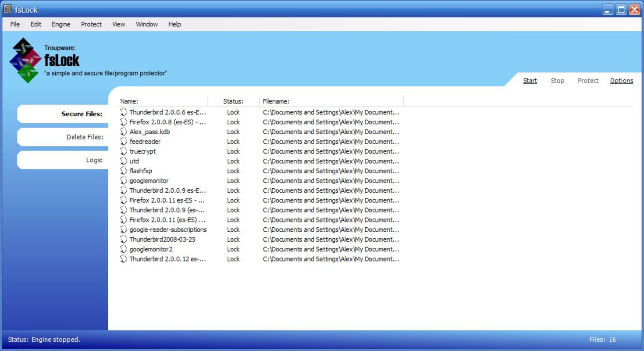Click the Protect link in top right
The width and height of the screenshot is (644, 351).
point(588,81)
